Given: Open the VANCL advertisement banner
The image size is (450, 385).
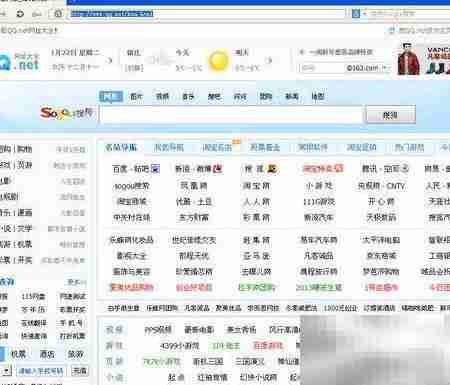Looking at the screenshot, I should click(423, 59).
